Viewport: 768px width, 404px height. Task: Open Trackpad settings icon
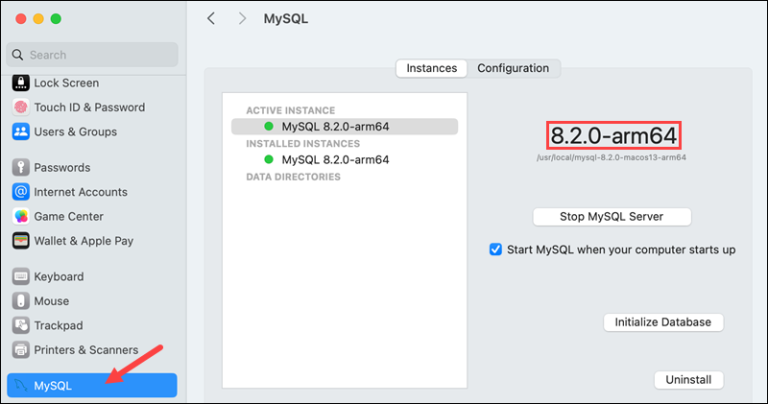tap(21, 325)
